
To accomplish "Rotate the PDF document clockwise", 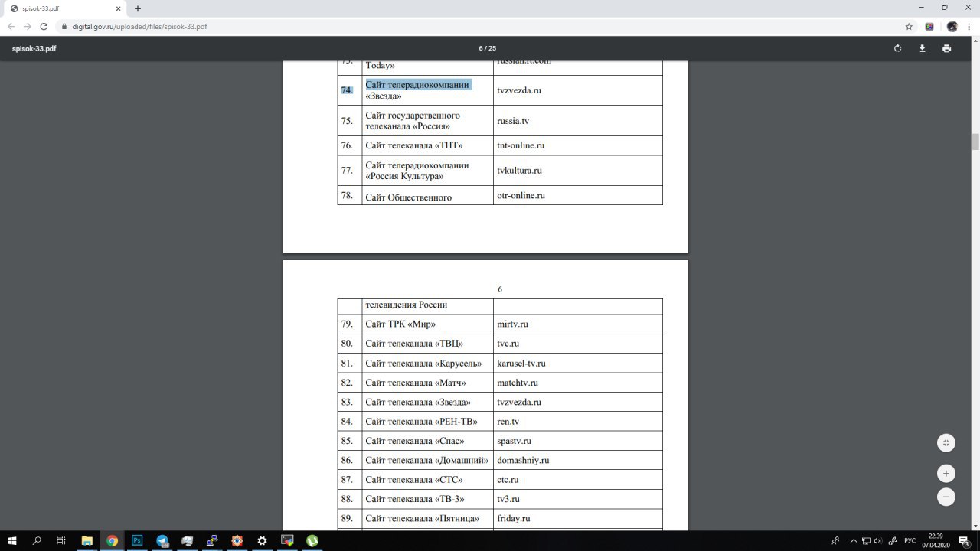I will coord(897,48).
